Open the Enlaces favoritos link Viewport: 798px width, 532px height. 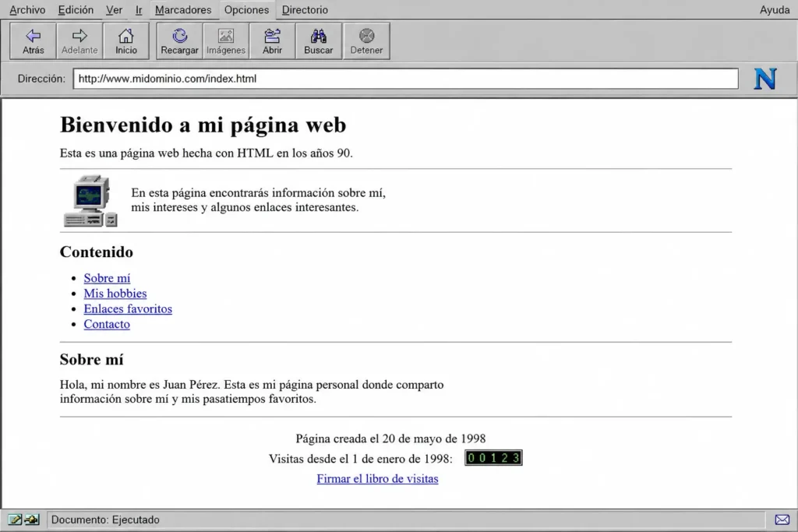click(128, 308)
